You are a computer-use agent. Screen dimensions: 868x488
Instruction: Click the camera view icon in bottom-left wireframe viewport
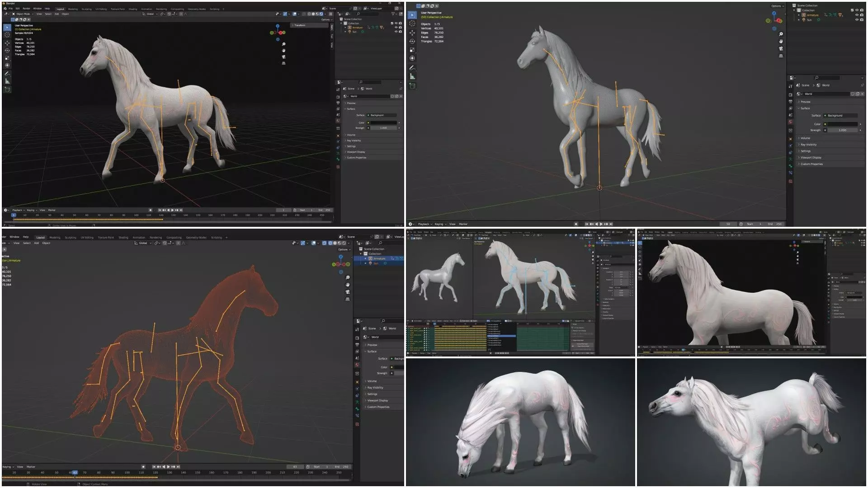tap(348, 292)
